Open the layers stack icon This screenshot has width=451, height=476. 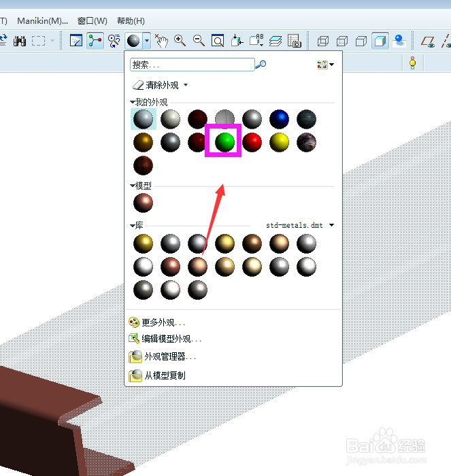pos(275,41)
